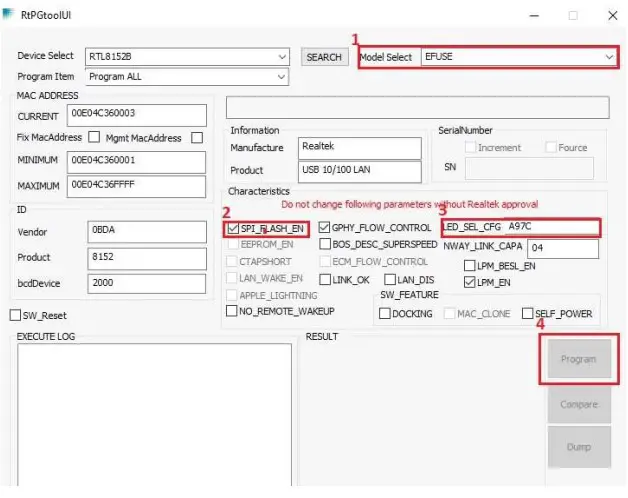Viewport: 628px width, 498px height.
Task: Click the Product ID field 8152
Action: [x=147, y=258]
